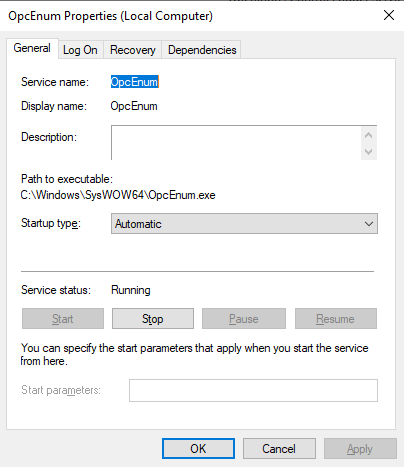
Task: Click the Start service button
Action: [63, 319]
